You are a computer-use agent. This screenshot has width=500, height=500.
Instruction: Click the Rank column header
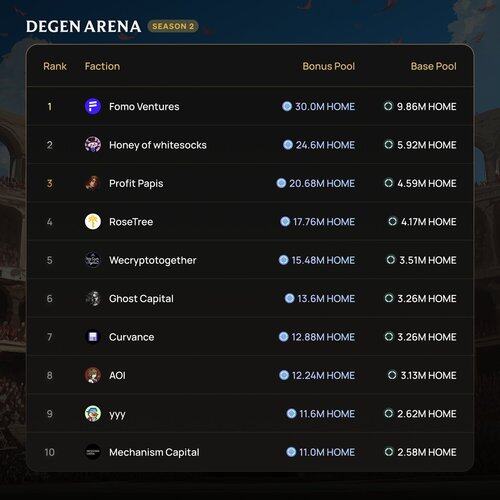click(55, 66)
